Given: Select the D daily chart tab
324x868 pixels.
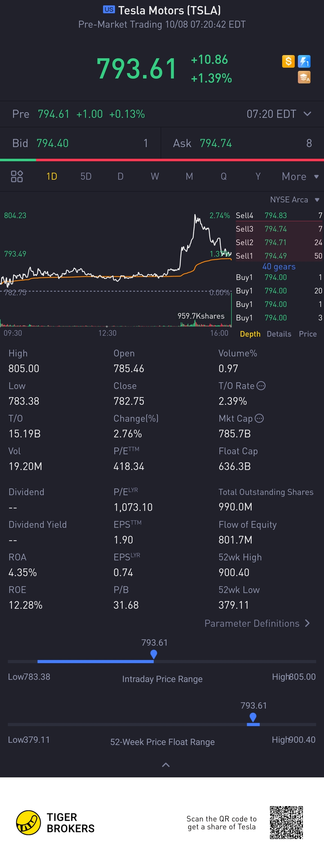Looking at the screenshot, I should [120, 176].
